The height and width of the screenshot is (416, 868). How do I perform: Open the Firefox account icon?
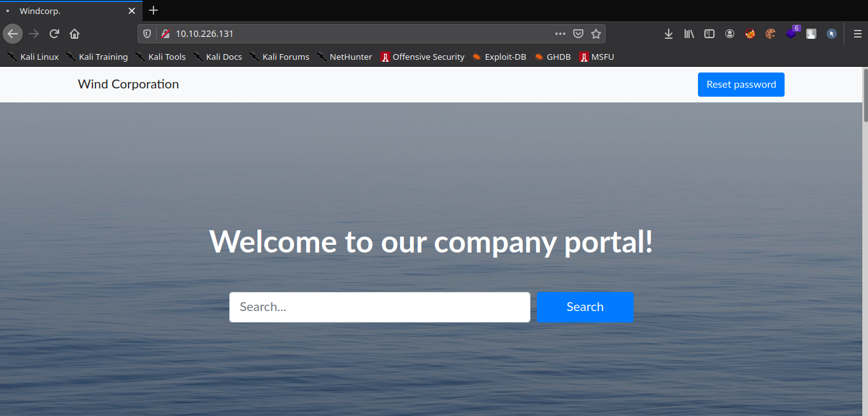point(730,34)
